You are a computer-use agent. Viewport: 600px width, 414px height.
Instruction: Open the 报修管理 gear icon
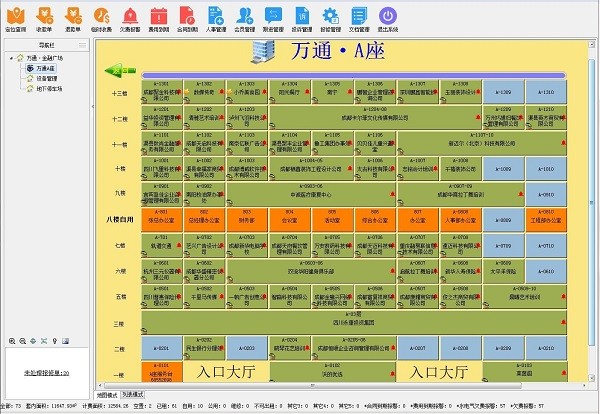coord(330,16)
